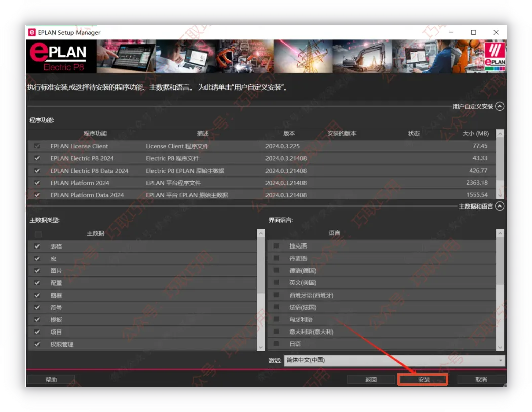Click program features scrollbar up arrow
Viewport: 532px width, 412px height.
500,134
